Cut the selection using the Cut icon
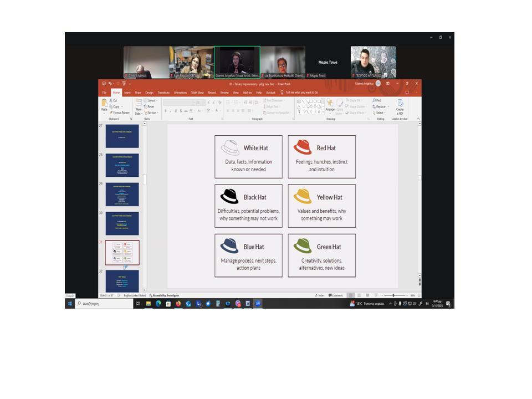532x399 pixels. 114,100
